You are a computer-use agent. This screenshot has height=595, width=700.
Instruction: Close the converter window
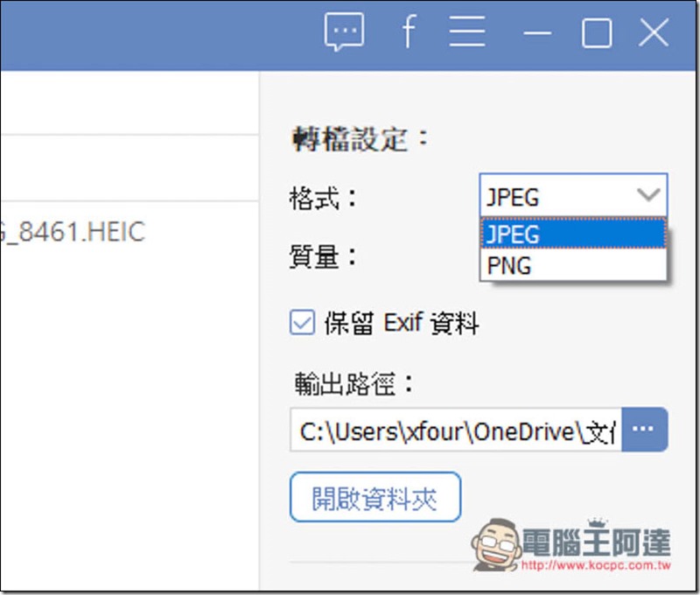point(654,32)
